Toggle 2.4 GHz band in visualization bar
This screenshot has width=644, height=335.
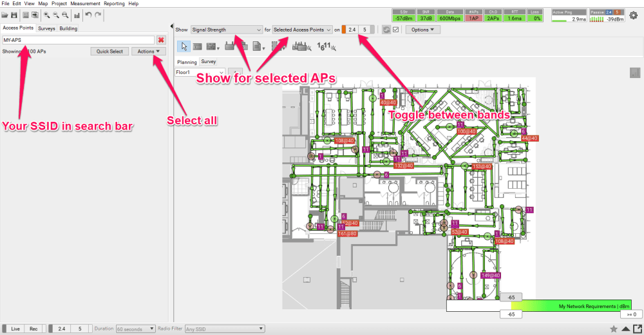[352, 30]
